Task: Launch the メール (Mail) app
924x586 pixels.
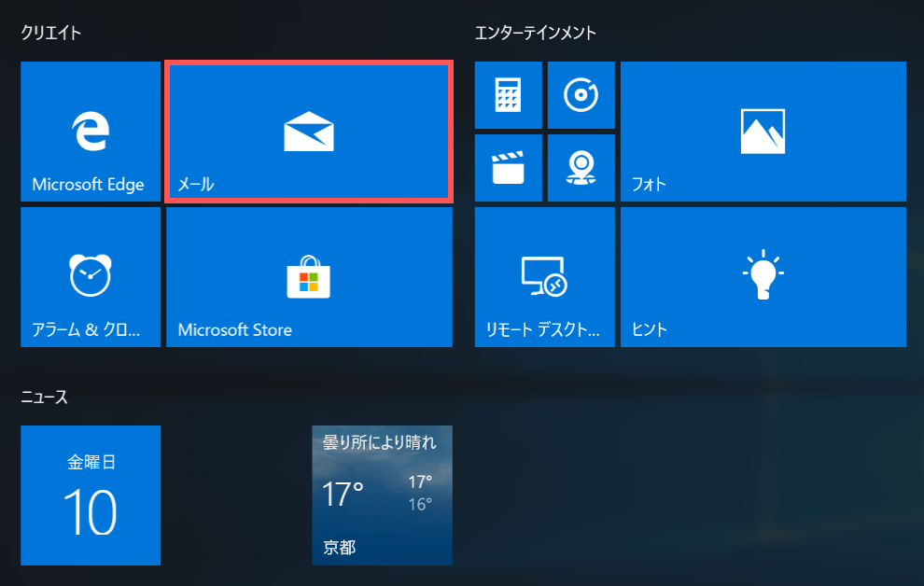Action: pyautogui.click(x=308, y=131)
